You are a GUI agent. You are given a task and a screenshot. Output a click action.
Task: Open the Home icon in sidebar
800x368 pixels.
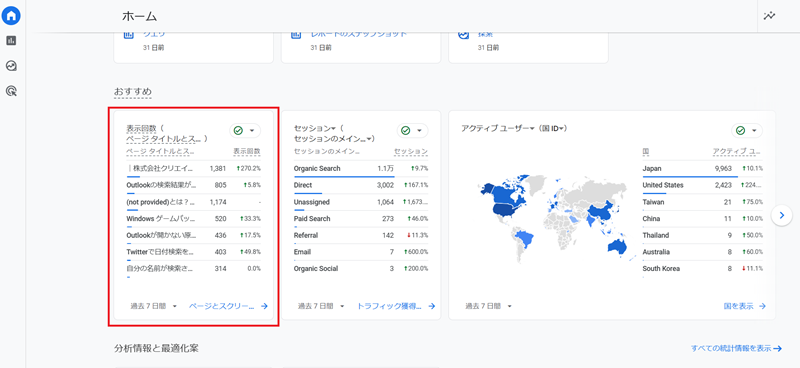tap(11, 16)
